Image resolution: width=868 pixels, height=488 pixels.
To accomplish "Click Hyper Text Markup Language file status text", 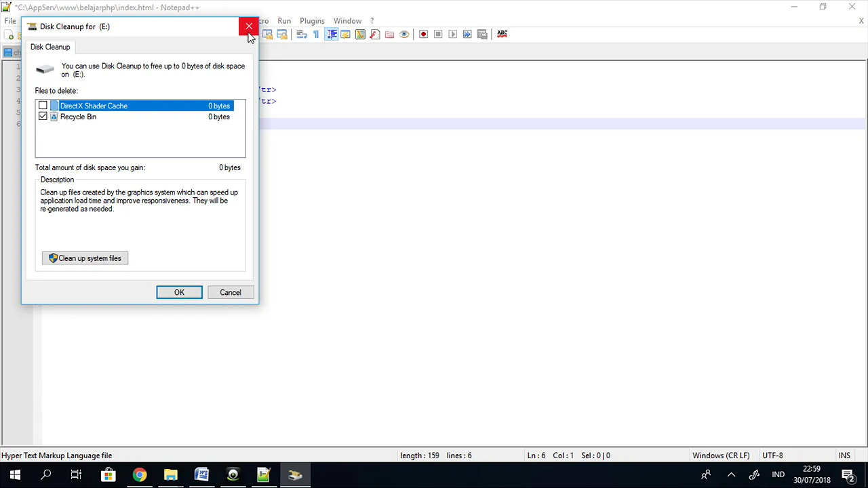I will [x=57, y=455].
